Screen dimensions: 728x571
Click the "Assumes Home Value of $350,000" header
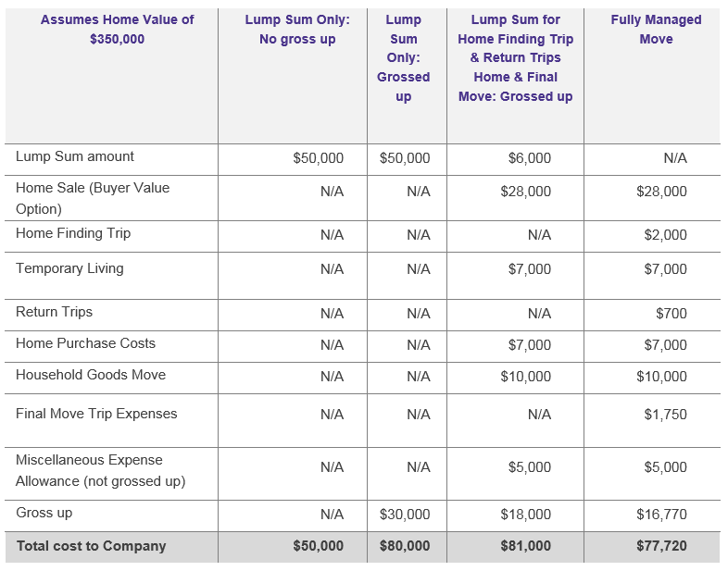pos(118,30)
